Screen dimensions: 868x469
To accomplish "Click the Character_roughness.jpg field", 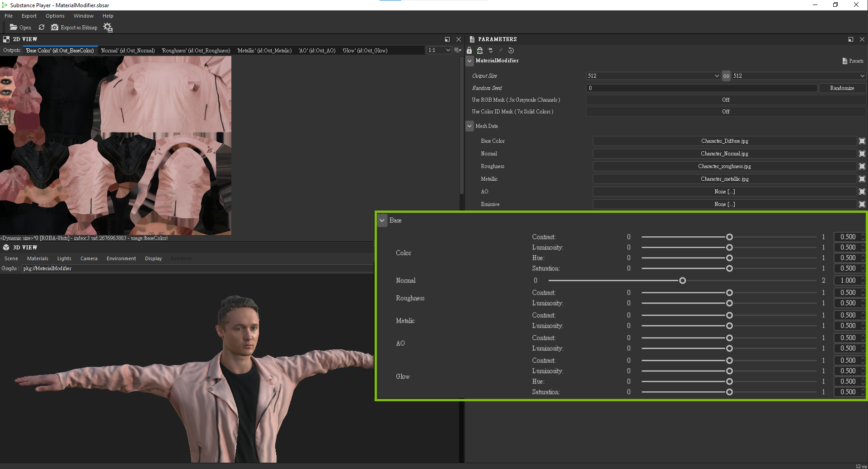I will click(724, 166).
